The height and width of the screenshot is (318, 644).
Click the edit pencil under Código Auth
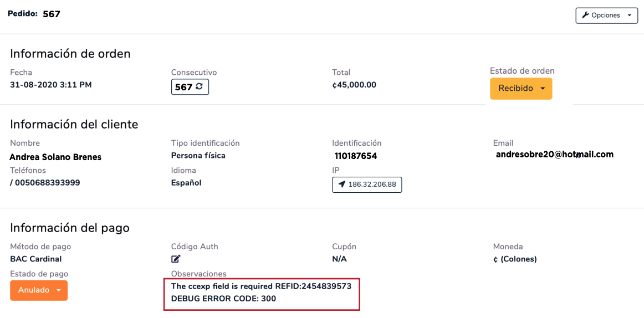coord(176,259)
